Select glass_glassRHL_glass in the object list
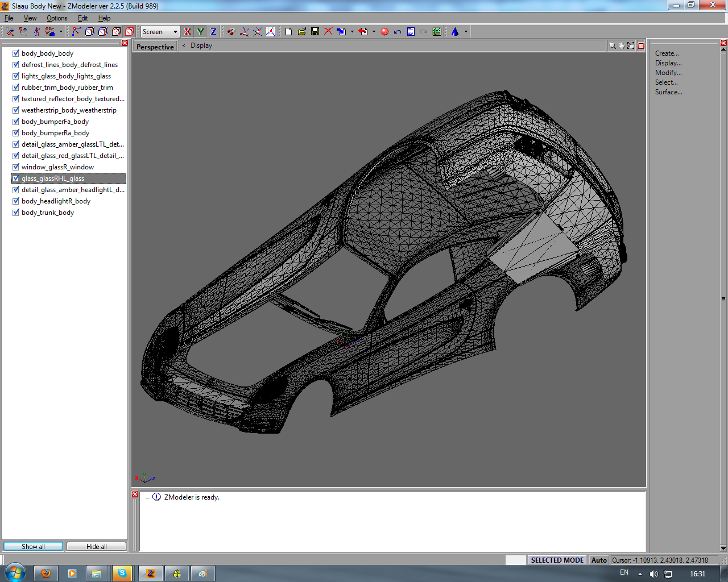Viewport: 728px width, 582px height. [53, 178]
